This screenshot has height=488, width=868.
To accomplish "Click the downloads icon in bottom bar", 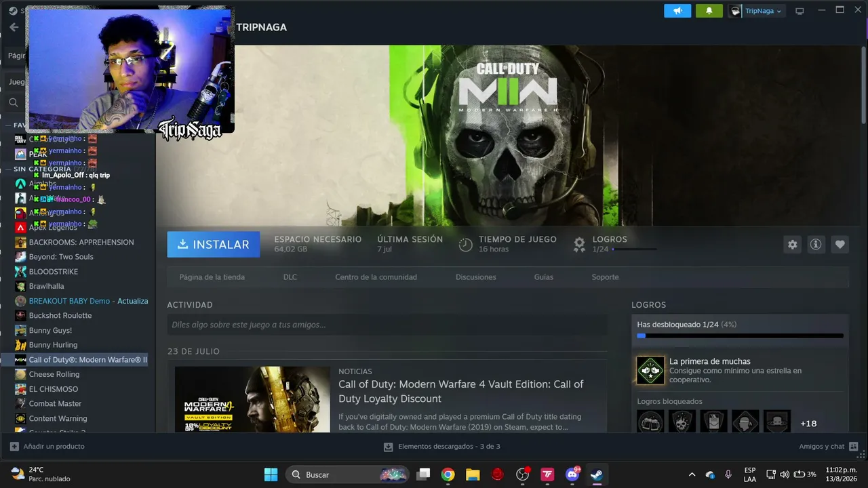I will 388,447.
